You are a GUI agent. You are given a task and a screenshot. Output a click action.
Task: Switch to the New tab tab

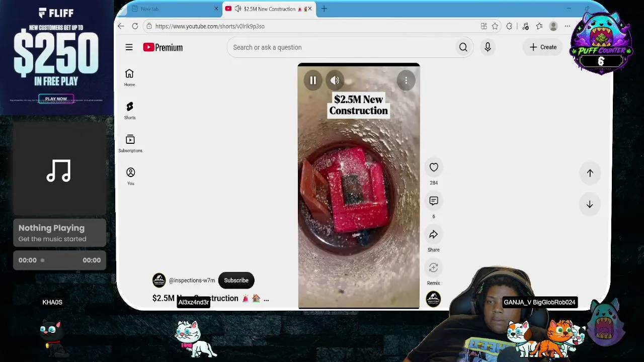(171, 9)
